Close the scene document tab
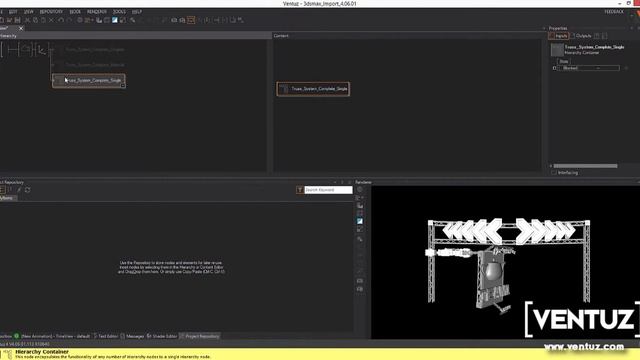This screenshot has height=360, width=640. pyautogui.click(x=21, y=28)
